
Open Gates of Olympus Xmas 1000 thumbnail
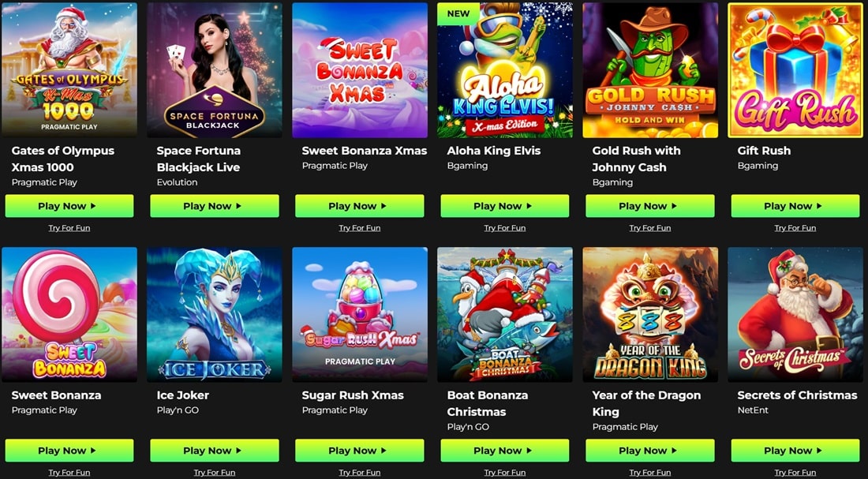pyautogui.click(x=69, y=69)
